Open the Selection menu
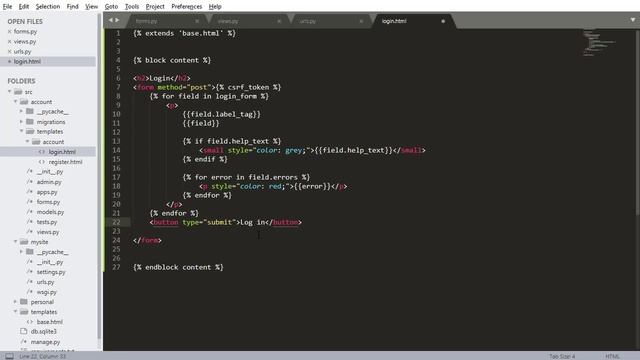 (x=48, y=7)
